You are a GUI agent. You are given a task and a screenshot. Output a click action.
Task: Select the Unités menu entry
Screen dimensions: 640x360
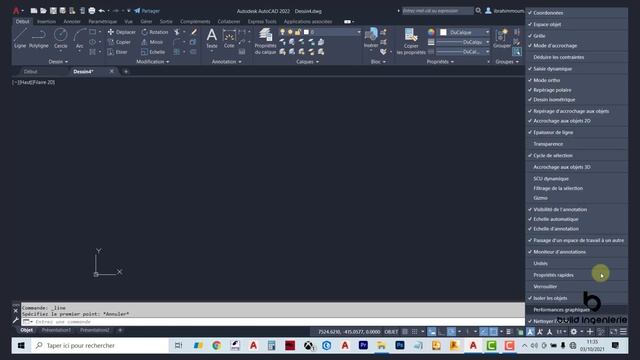(x=576, y=264)
